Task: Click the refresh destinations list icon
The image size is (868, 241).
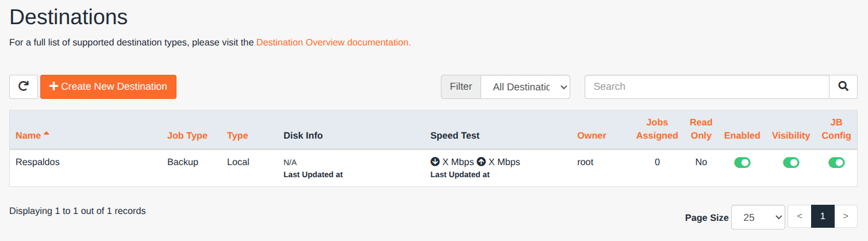Action: tap(24, 87)
